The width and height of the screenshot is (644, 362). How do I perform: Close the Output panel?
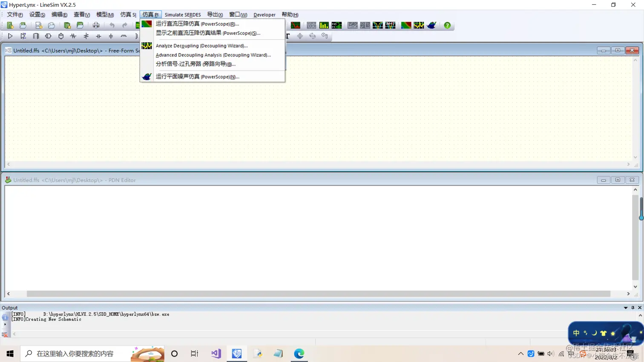tap(640, 308)
